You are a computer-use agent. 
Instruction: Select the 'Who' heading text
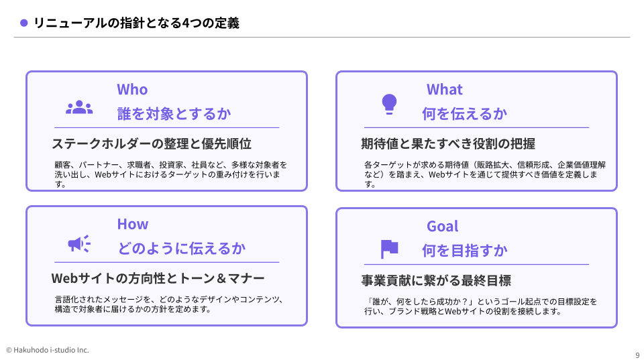click(132, 89)
